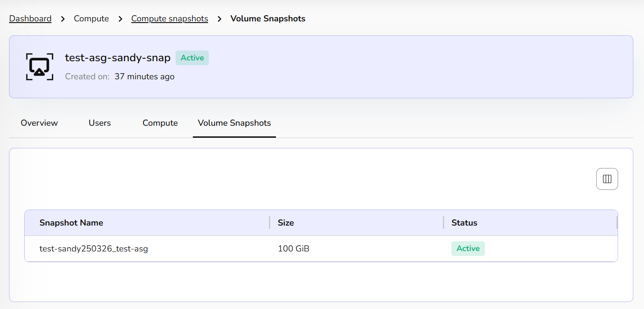Screen dimensions: 644x309
Task: Click the Size column header
Action: (x=286, y=223)
